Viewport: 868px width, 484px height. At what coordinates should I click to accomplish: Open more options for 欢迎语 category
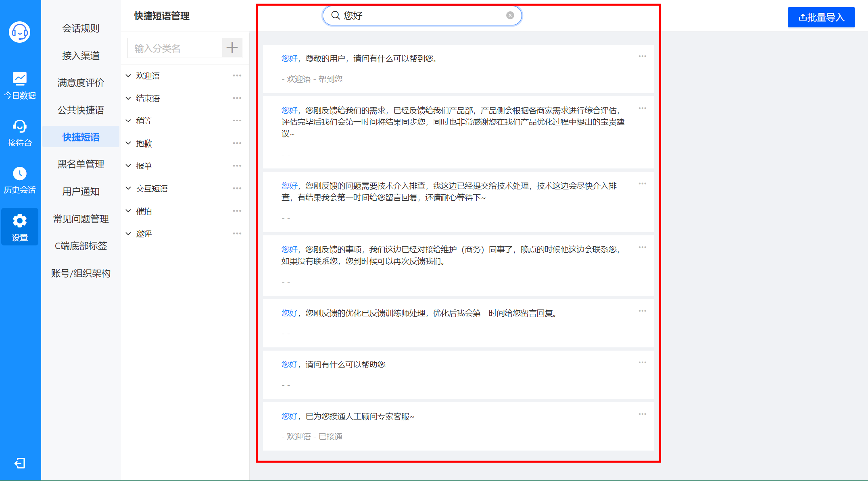(x=237, y=75)
